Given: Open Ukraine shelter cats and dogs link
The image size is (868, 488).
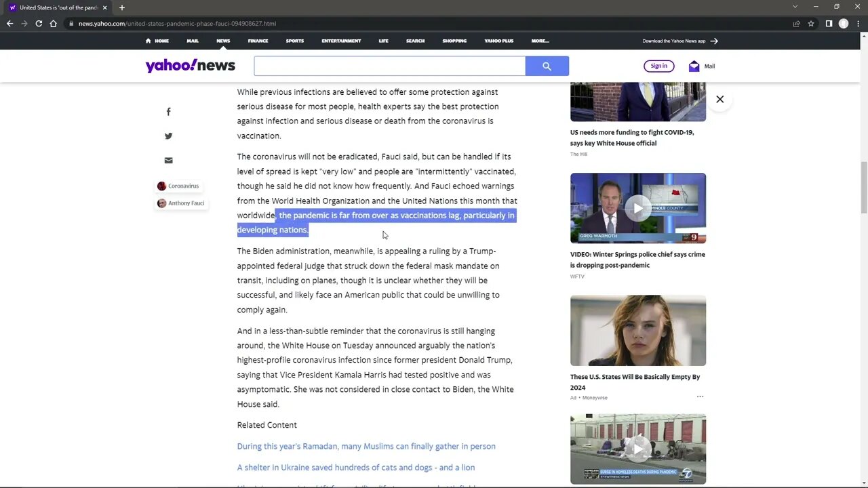Looking at the screenshot, I should coord(356,468).
